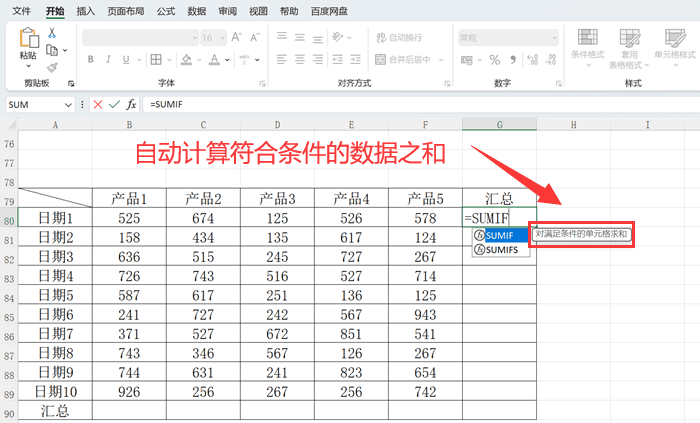This screenshot has width=700, height=423.
Task: Open Merge and Center dropdown arrow
Action: tap(441, 59)
